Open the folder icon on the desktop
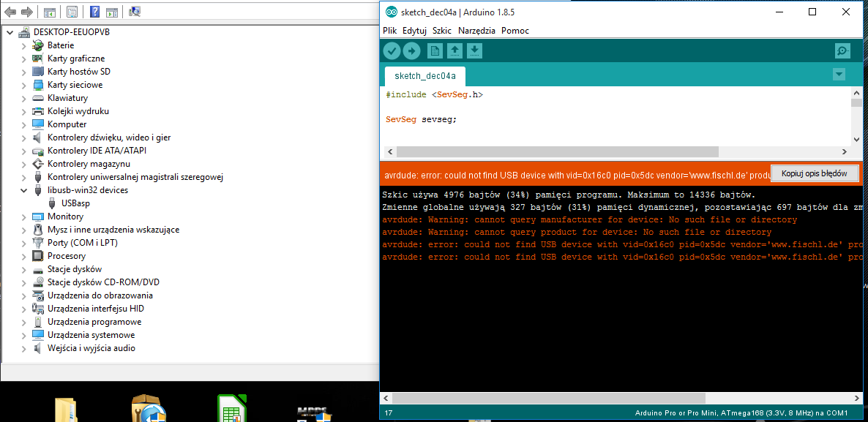The height and width of the screenshot is (422, 868). (66, 410)
